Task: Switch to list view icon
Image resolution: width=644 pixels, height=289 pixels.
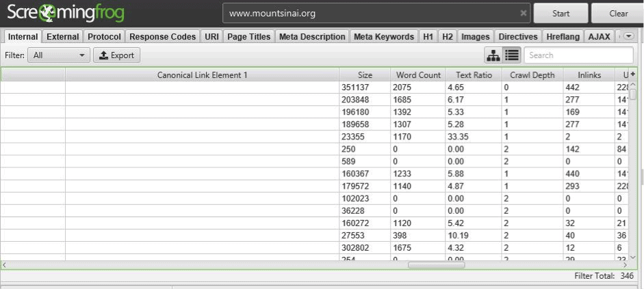Action: (x=512, y=55)
